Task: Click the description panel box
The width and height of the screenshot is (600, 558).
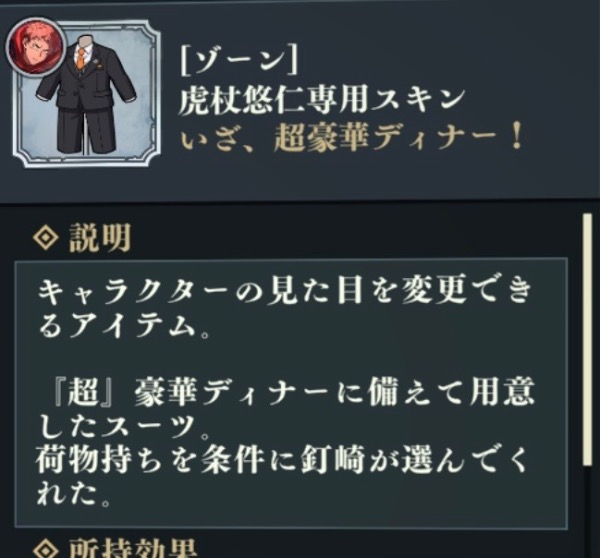Action: click(x=291, y=393)
